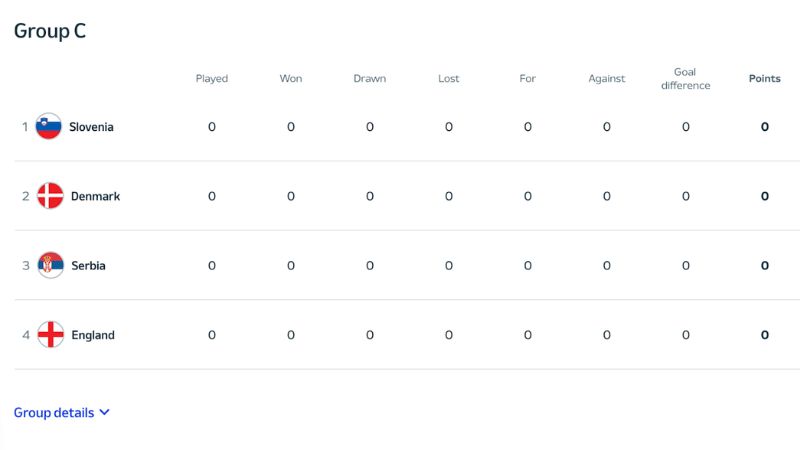Click England's bold points value
Viewport: 800px width, 450px height.
coord(764,335)
